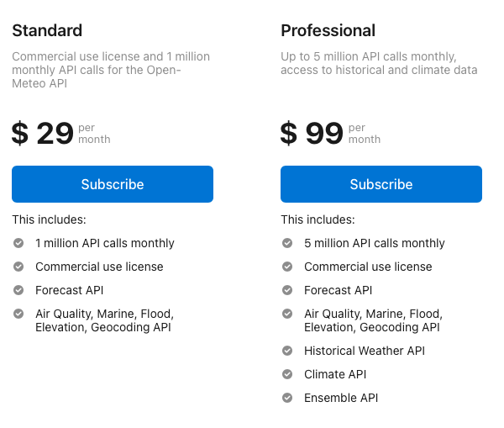This screenshot has width=504, height=428.
Task: Click the $ 99 price text
Action: (x=312, y=133)
